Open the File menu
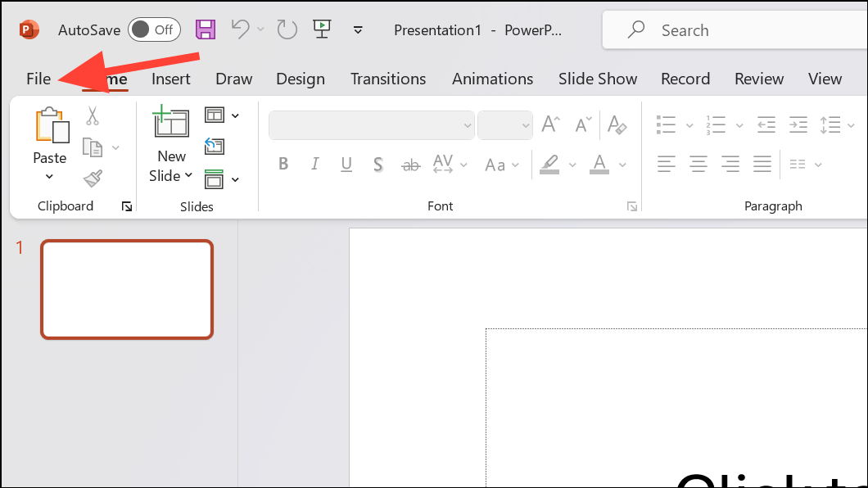Viewport: 868px width, 488px height. point(38,78)
